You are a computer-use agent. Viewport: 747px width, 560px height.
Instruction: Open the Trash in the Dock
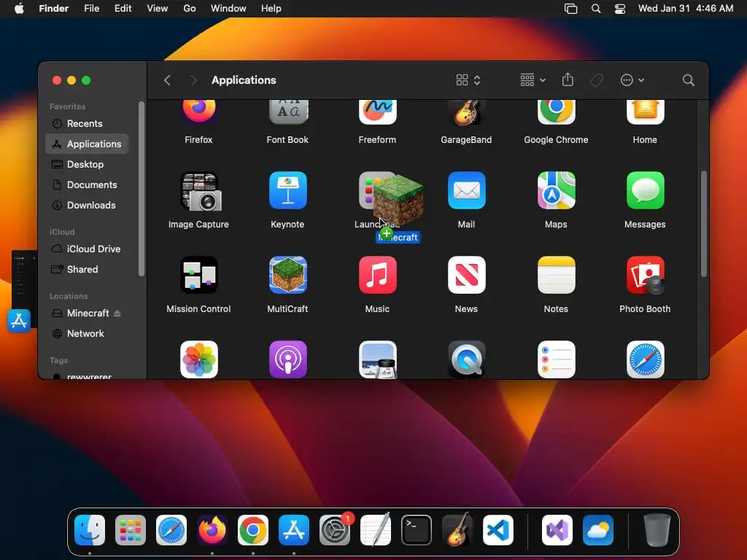(657, 530)
